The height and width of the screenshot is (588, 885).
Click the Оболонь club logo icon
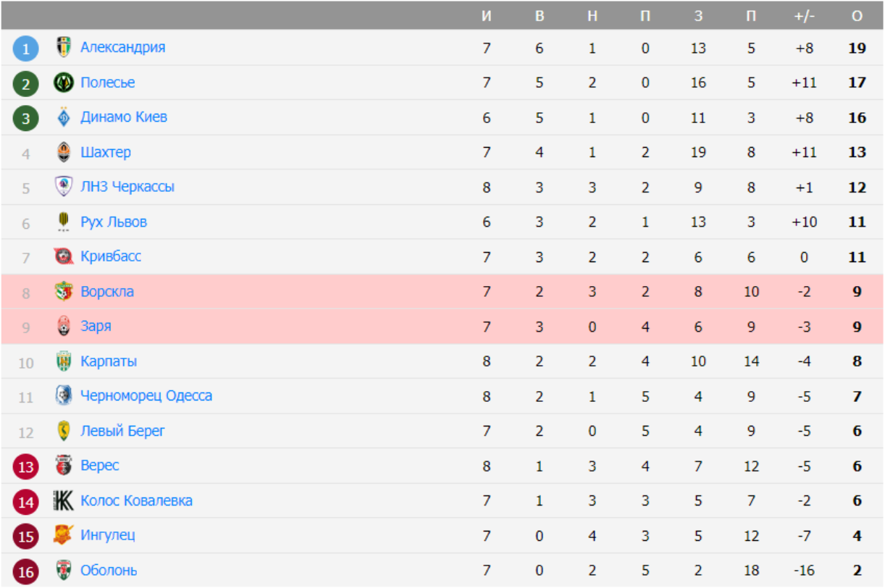(64, 571)
